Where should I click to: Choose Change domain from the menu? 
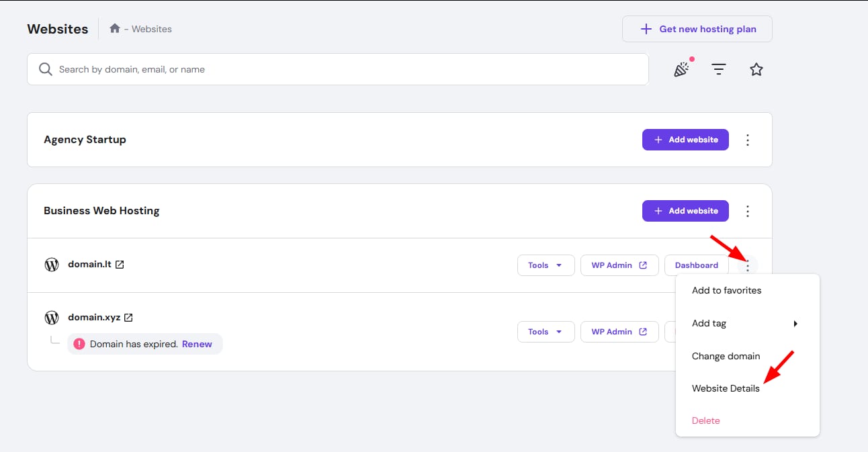[x=726, y=356]
